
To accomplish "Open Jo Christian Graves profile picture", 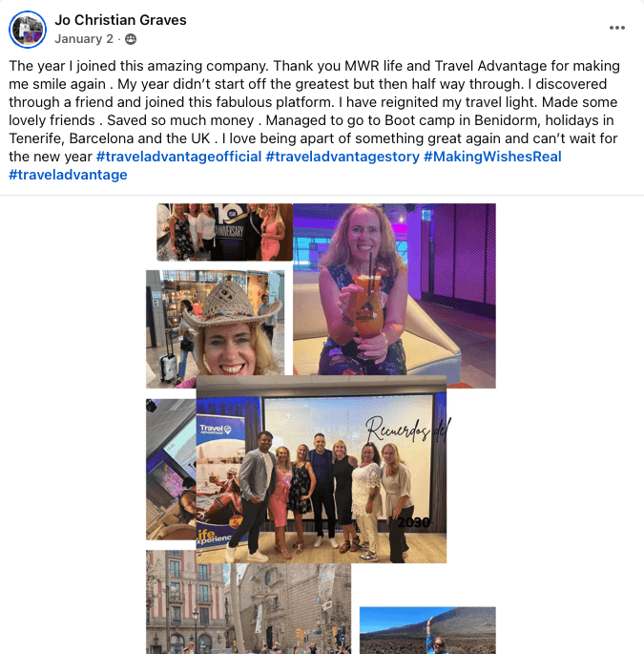I will [x=28, y=30].
